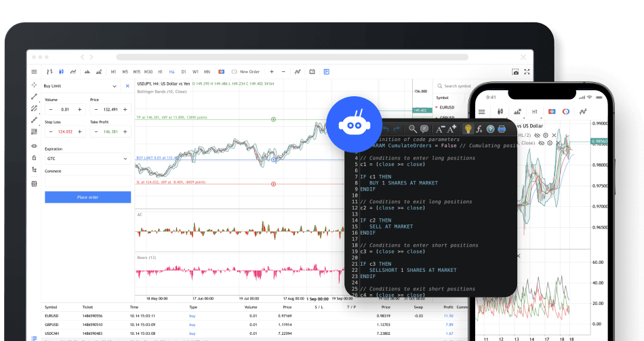Click the TP level marker on chart

(274, 119)
